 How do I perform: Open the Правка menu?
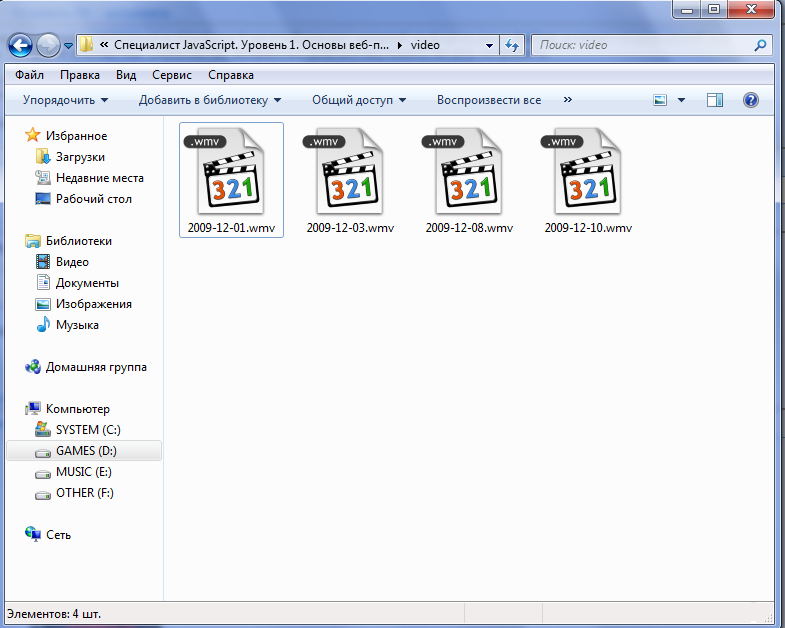pos(80,75)
